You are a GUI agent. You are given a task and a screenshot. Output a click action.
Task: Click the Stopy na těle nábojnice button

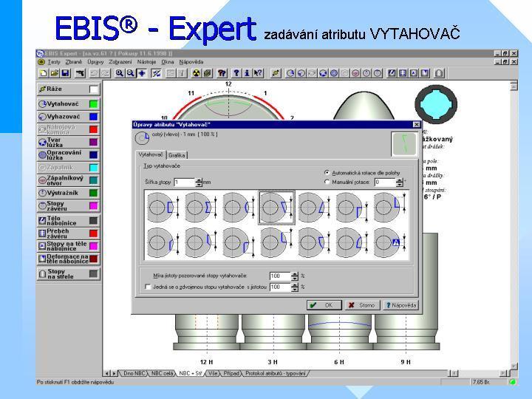tap(68, 246)
